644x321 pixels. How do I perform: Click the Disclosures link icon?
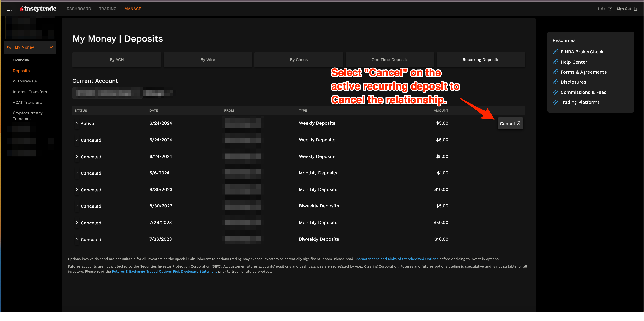coord(555,82)
